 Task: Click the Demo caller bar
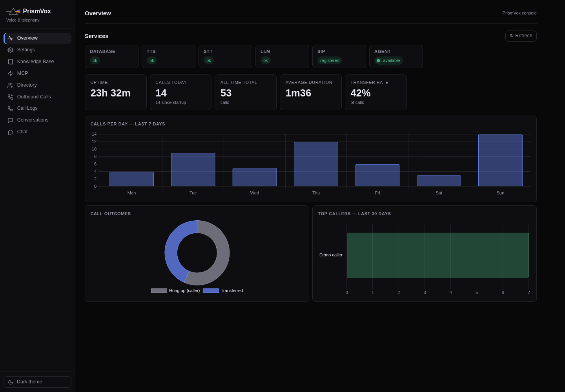[437, 255]
